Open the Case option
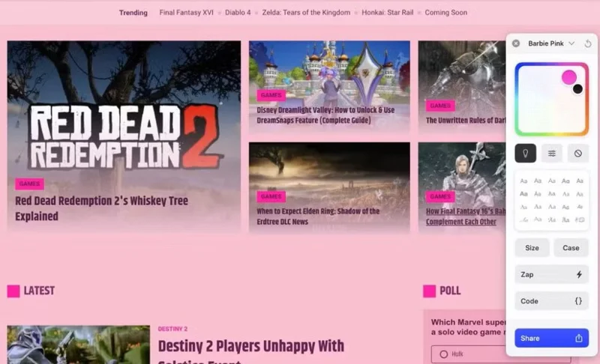 click(x=571, y=248)
